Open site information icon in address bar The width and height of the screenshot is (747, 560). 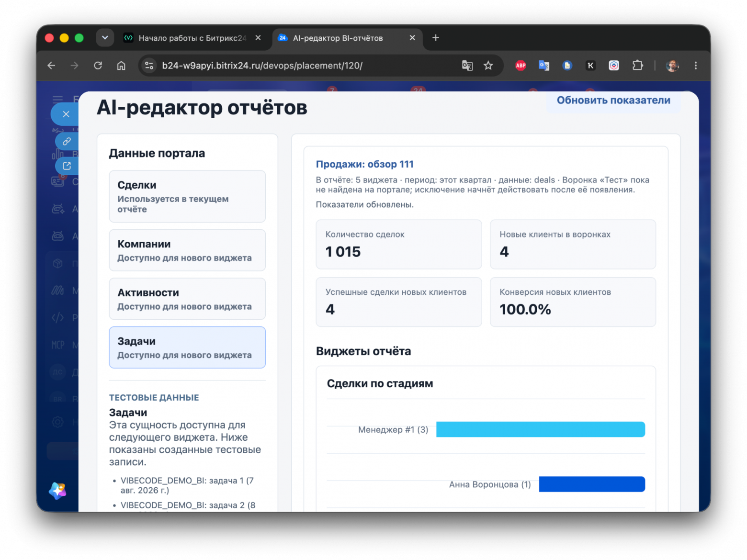(x=149, y=66)
